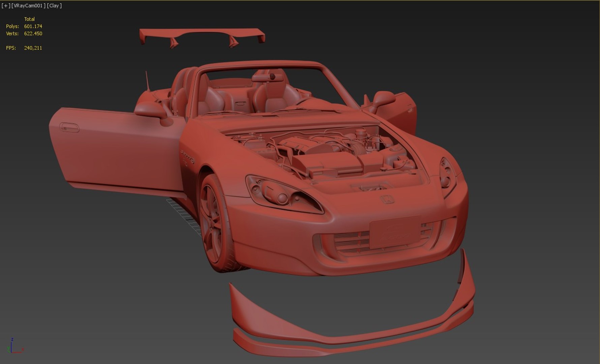Click the Polys count value 601,174
The height and width of the screenshot is (364, 600).
point(33,26)
